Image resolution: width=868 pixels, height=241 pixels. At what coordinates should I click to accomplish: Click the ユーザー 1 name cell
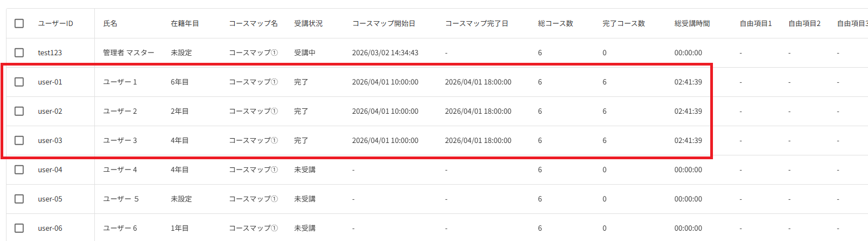click(120, 82)
